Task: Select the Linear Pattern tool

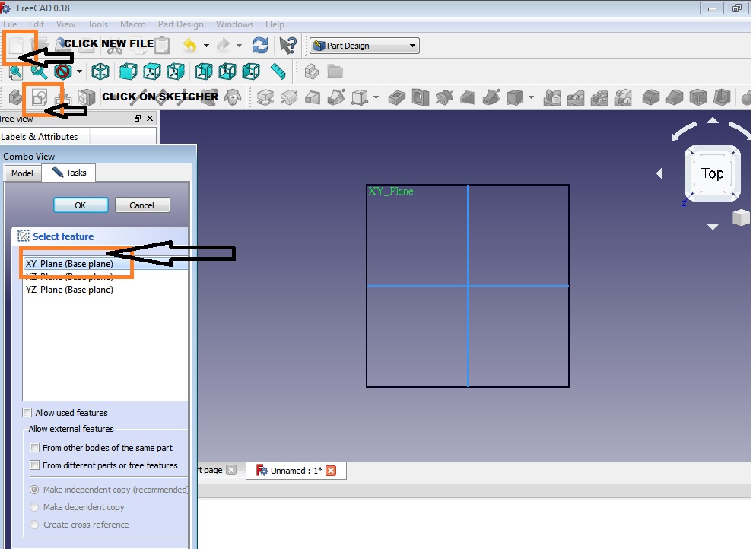Action: (576, 98)
